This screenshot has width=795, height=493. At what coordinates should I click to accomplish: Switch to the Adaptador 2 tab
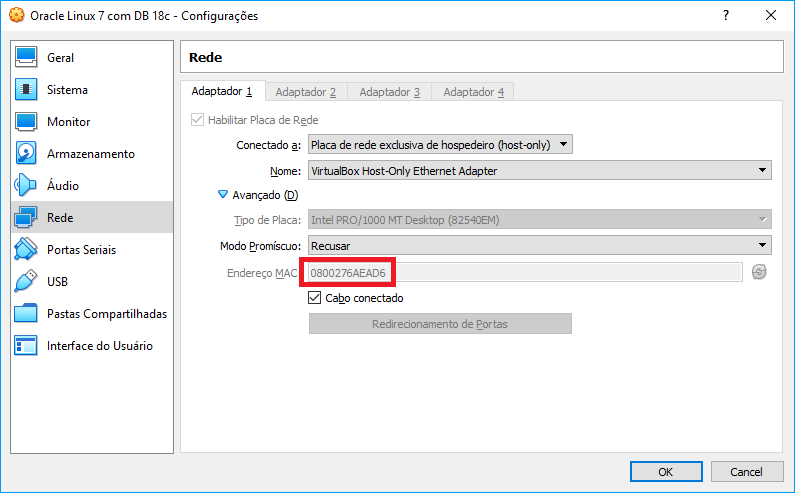pyautogui.click(x=306, y=92)
